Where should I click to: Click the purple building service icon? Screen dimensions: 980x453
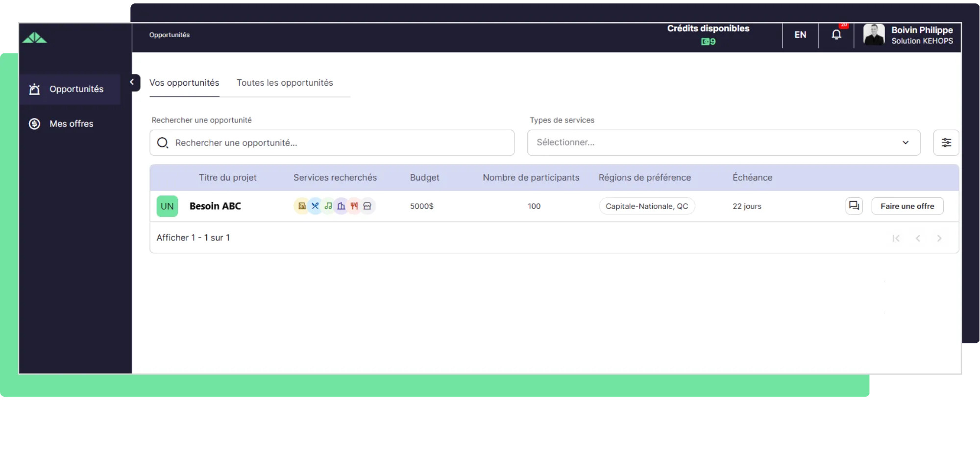click(341, 206)
